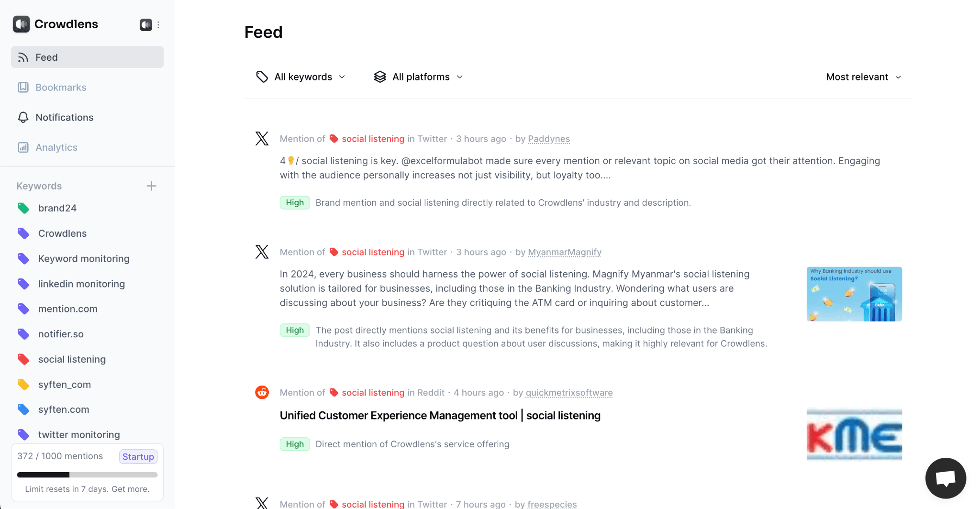Image resolution: width=980 pixels, height=509 pixels.
Task: Open the banking social listening thumbnail
Action: coord(854,294)
